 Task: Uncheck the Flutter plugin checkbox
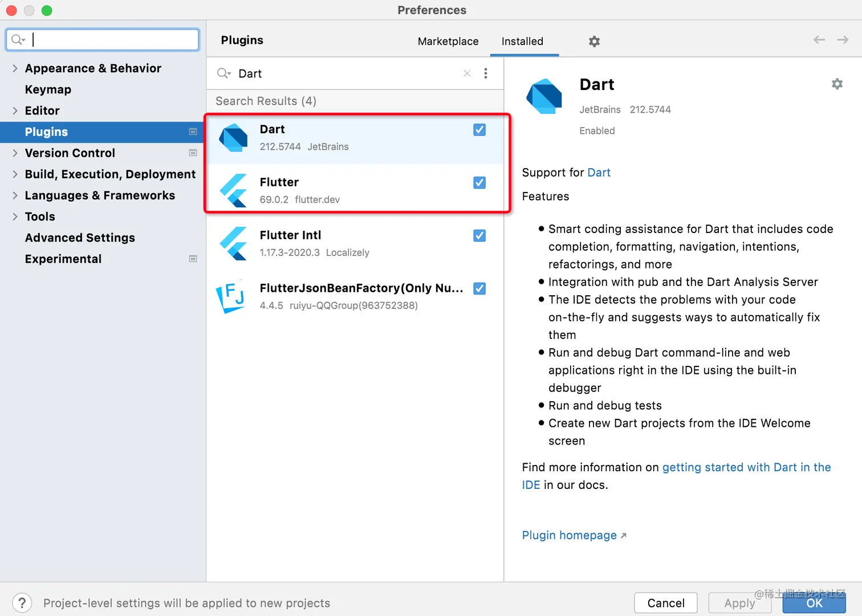pyautogui.click(x=479, y=183)
